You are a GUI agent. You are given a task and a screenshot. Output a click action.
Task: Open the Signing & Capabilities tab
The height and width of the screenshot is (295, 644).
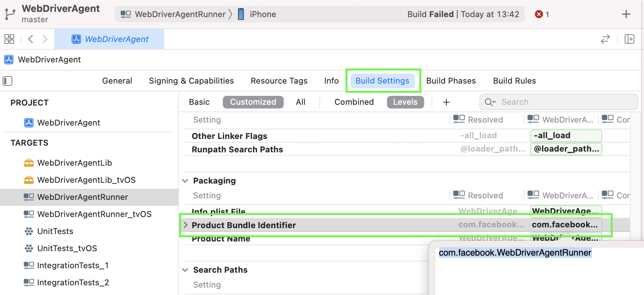click(191, 81)
